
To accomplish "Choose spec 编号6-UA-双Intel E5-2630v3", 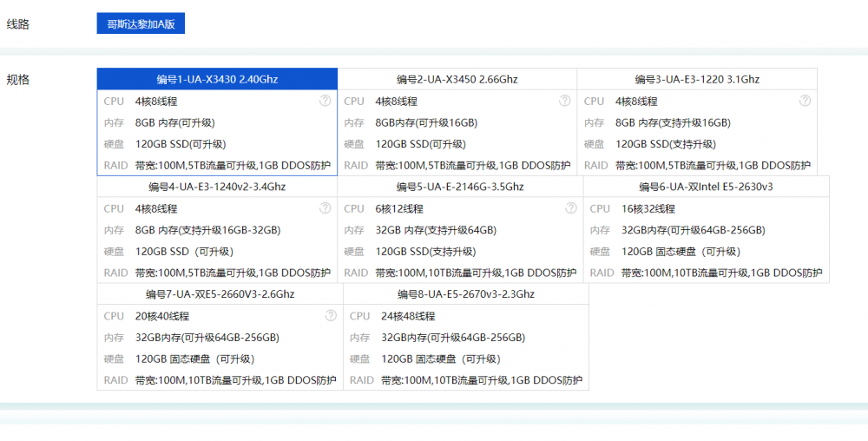I will pyautogui.click(x=706, y=187).
